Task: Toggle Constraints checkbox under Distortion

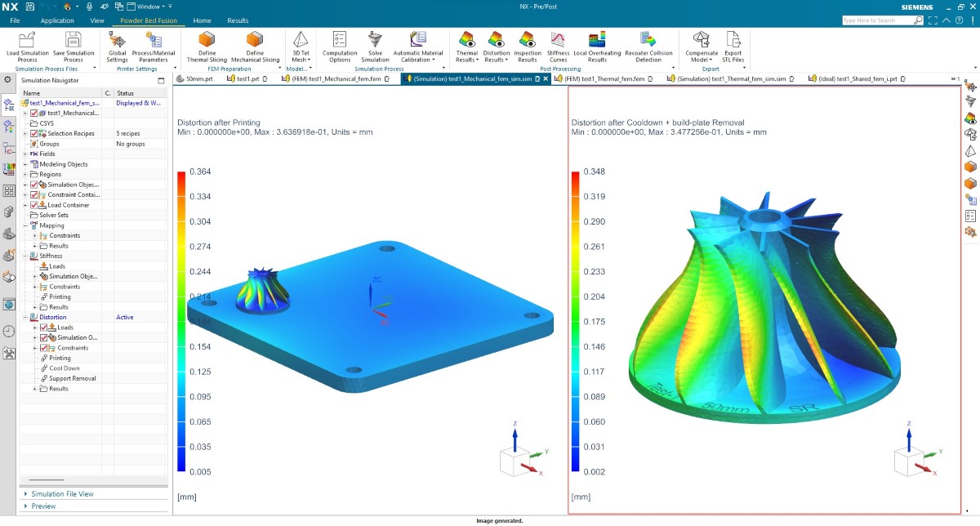Action: 43,348
